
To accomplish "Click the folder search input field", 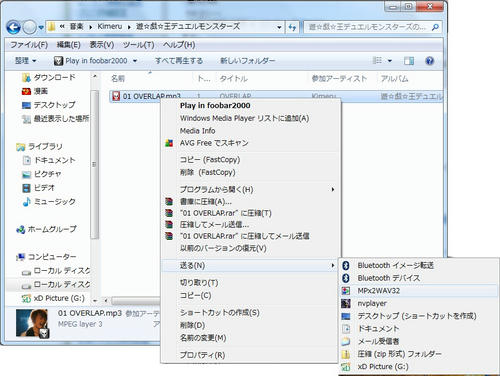I will pos(373,27).
